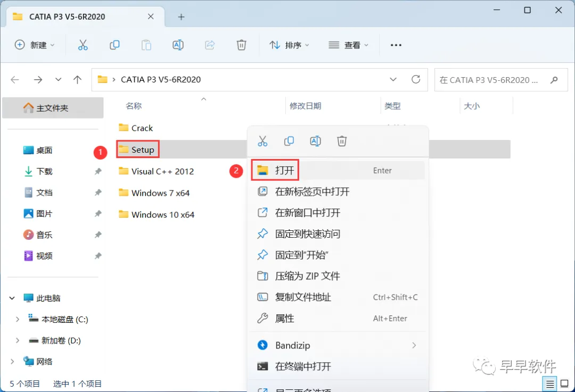This screenshot has width=575, height=392.
Task: Expand address bar history dropdown
Action: (393, 79)
